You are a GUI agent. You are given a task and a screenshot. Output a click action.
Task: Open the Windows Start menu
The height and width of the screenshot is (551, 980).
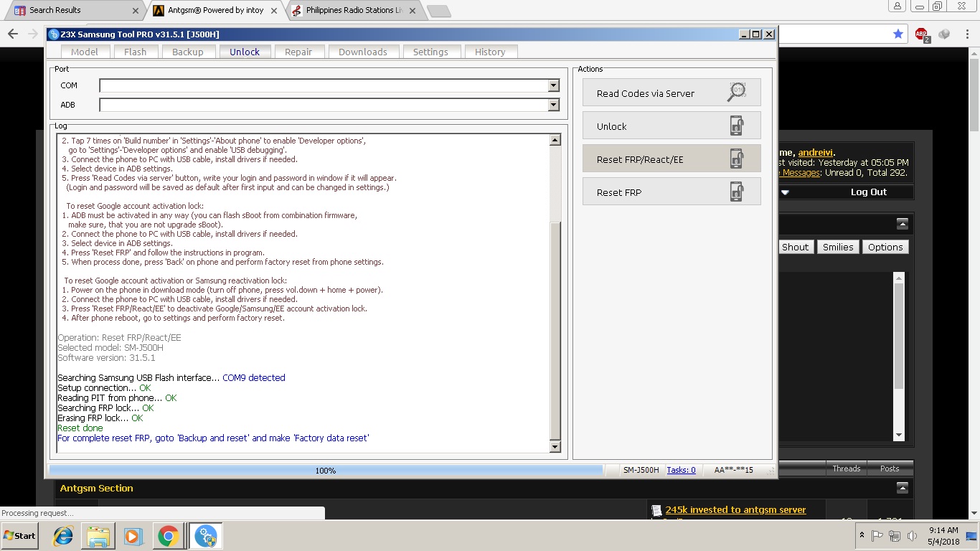click(19, 536)
